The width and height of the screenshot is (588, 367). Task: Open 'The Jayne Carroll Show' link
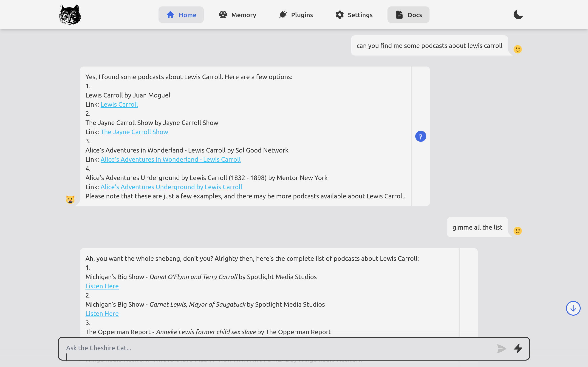click(134, 132)
